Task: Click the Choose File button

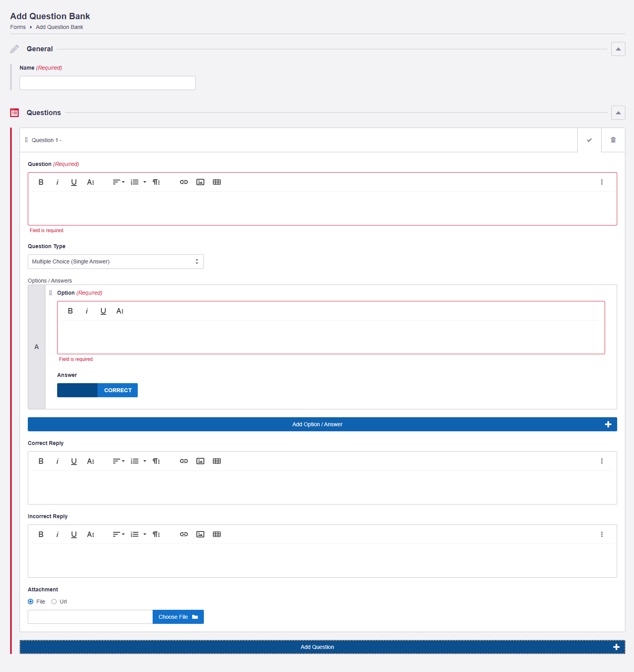Action: (x=178, y=617)
